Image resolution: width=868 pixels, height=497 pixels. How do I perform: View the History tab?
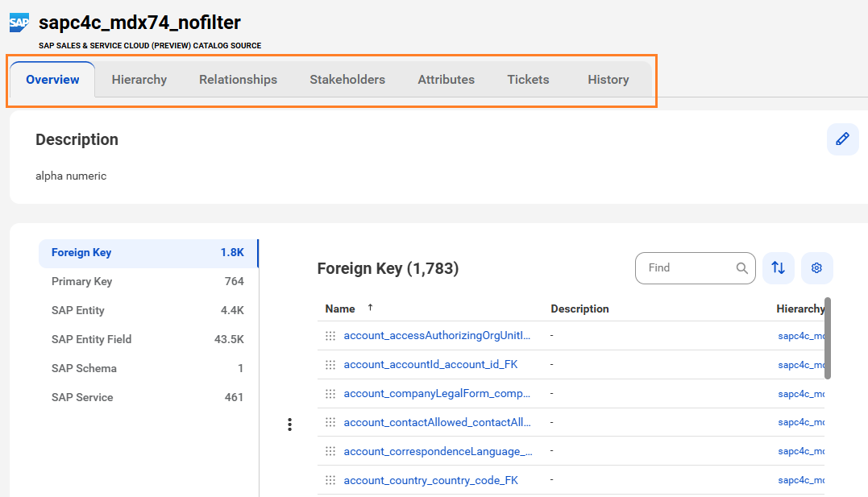[608, 80]
